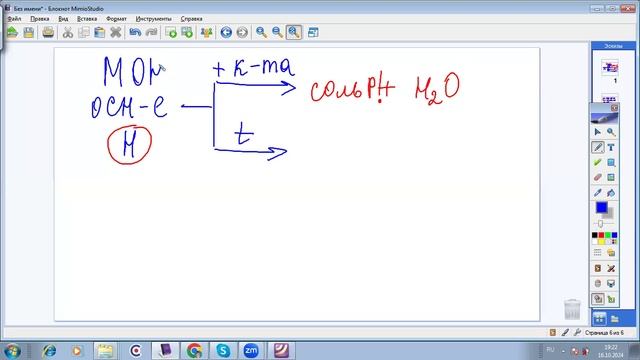Viewport: 640px width, 360px height.
Task: Insert a new page with the green plus icon
Action: click(171, 32)
